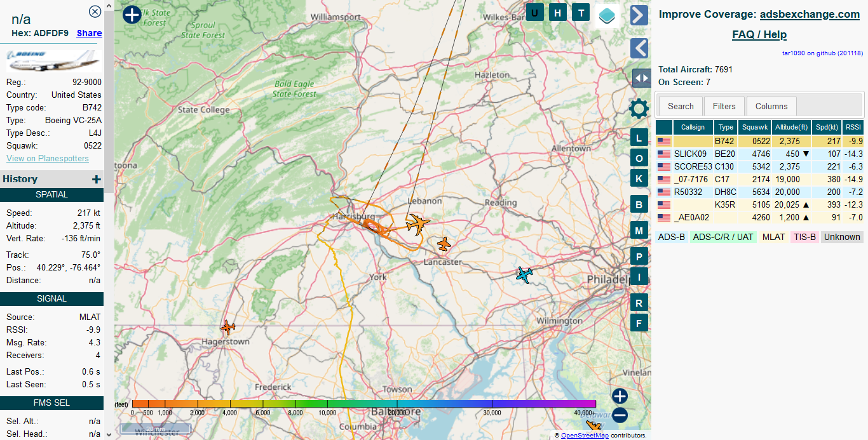Viewport: 868px width, 440px height.
Task: Click the left panel vertical scrollbar
Action: [x=109, y=220]
